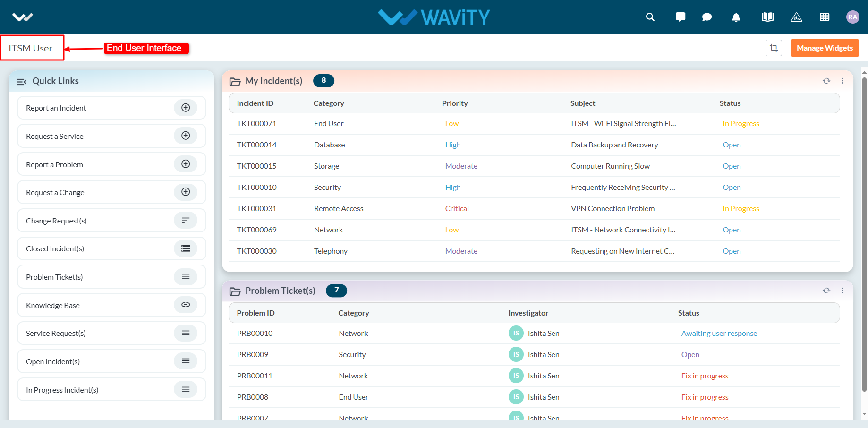Open the Closed Incident(s) quick link
Viewport: 868px width, 428px height.
[111, 248]
